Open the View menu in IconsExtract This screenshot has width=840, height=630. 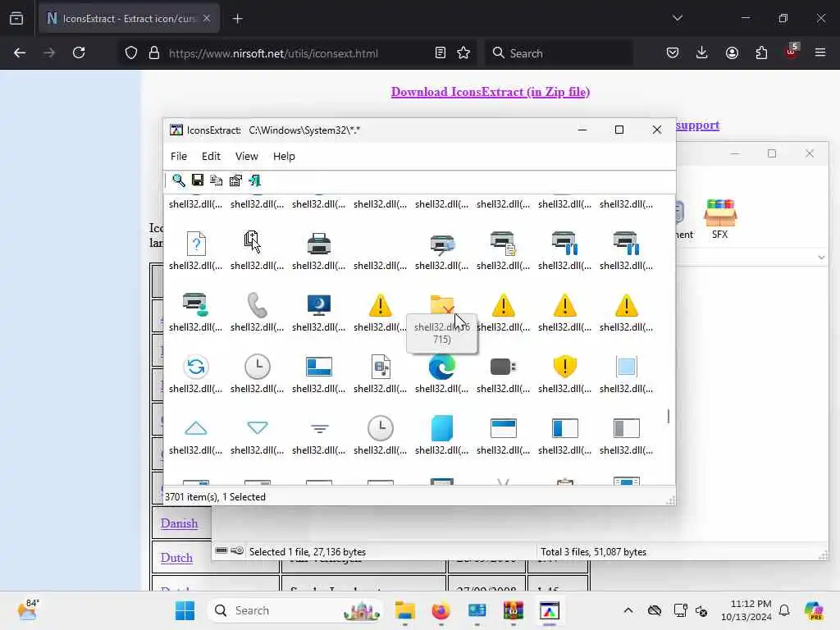[246, 156]
